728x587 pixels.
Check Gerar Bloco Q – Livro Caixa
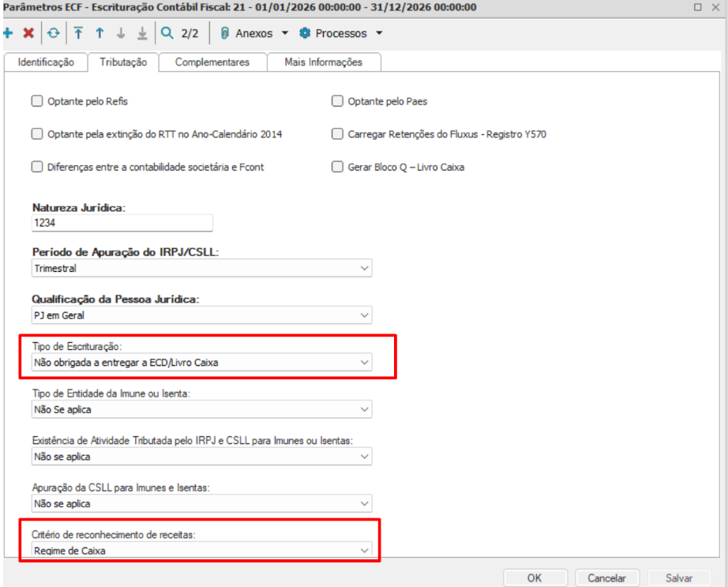pos(337,167)
